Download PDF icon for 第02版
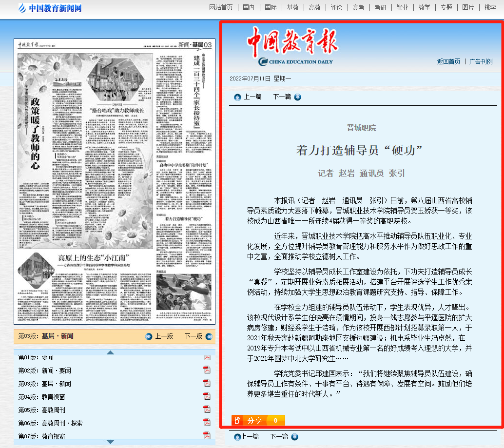The image size is (504, 448). (207, 370)
